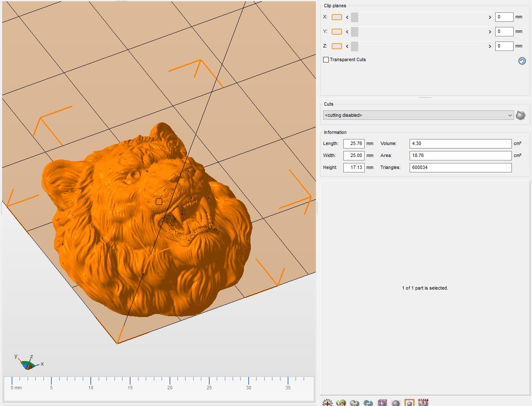Click the gray linked shells icon
532x406 pixels.
tap(354, 403)
